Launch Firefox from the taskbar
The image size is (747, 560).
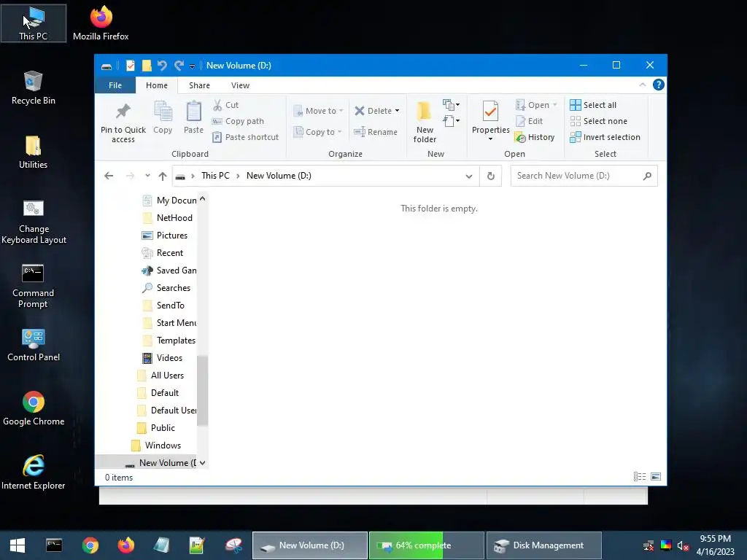[x=125, y=545]
